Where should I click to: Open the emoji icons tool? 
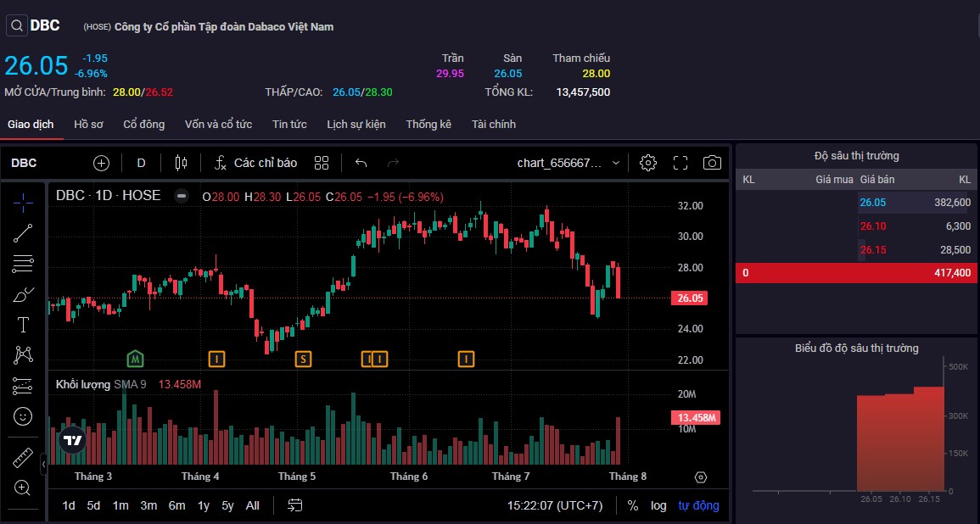[23, 416]
